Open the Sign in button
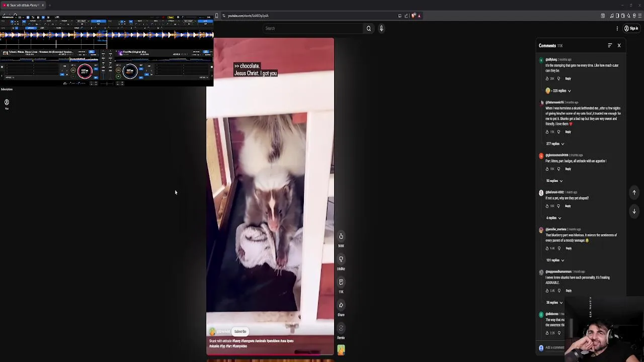This screenshot has width=644, height=362. click(631, 29)
